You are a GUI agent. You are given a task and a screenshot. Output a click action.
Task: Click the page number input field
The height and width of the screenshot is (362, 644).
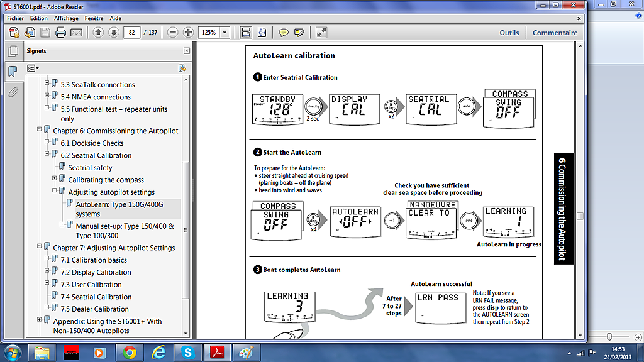click(x=132, y=33)
